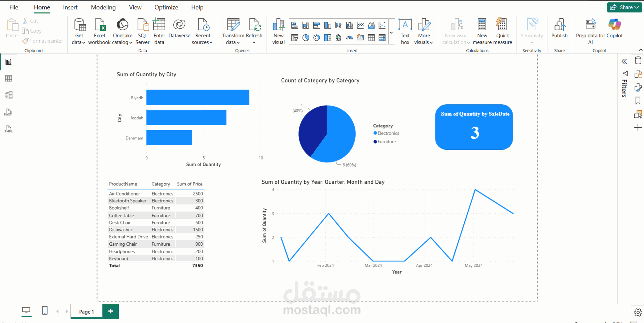The width and height of the screenshot is (644, 323).
Task: Insert a card visual from gallery
Action: [360, 38]
